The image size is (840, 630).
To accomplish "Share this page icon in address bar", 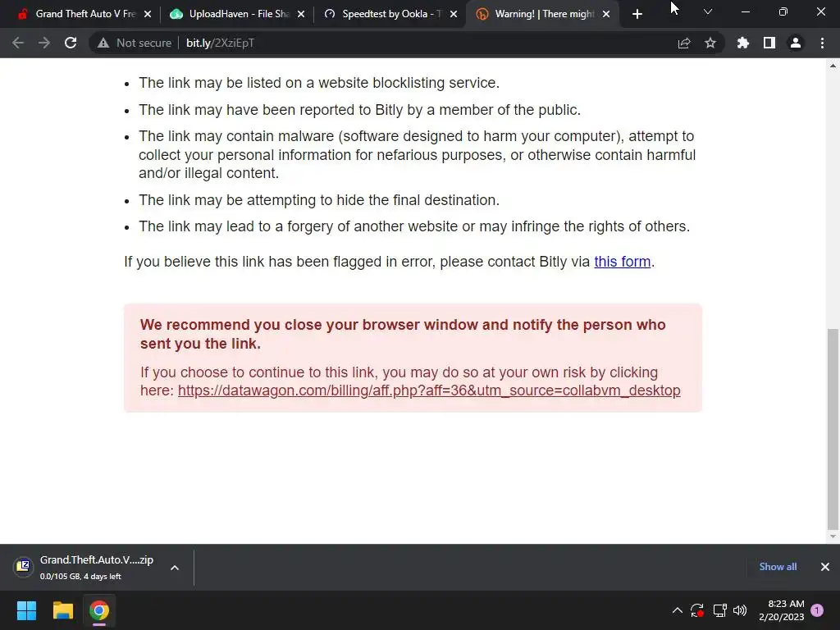I will click(x=684, y=43).
